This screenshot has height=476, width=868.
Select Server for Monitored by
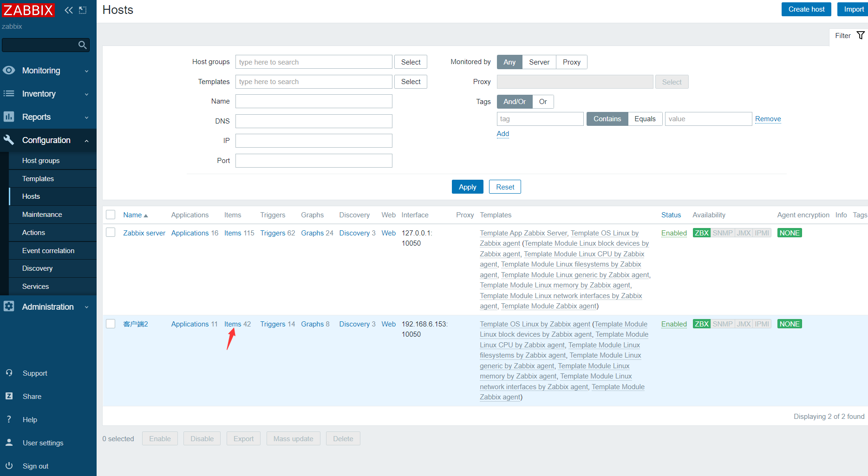point(539,62)
